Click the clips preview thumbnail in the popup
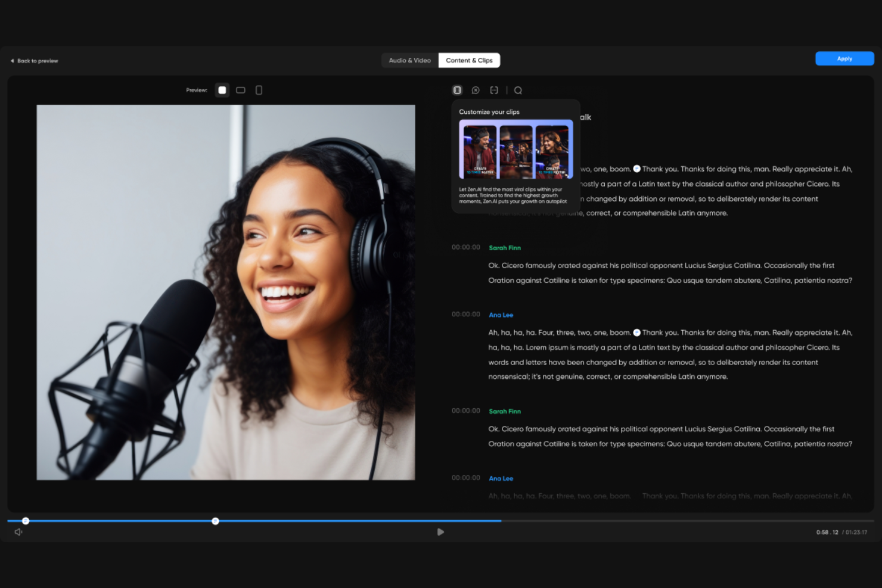The height and width of the screenshot is (588, 882). pos(515,149)
